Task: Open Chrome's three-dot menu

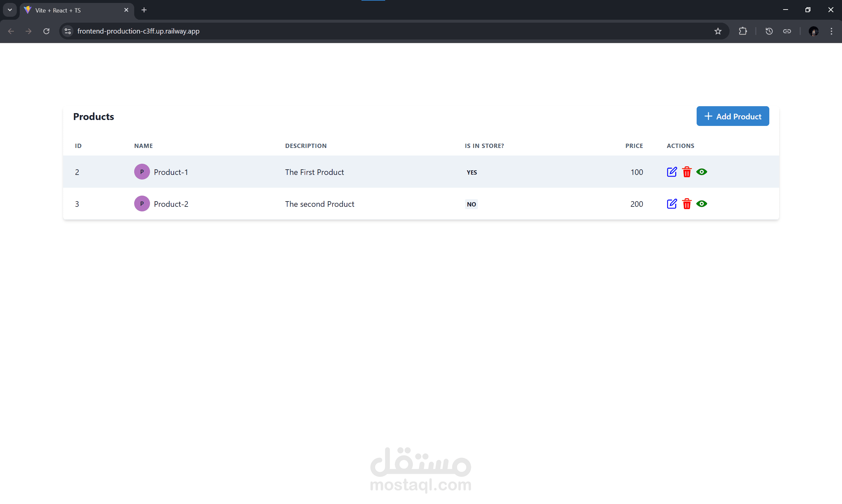Action: 832,31
